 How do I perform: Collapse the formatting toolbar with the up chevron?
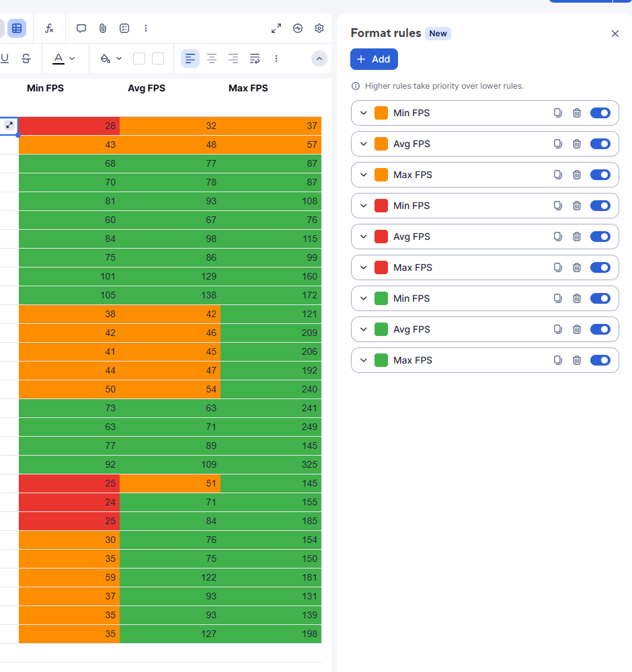coord(319,58)
